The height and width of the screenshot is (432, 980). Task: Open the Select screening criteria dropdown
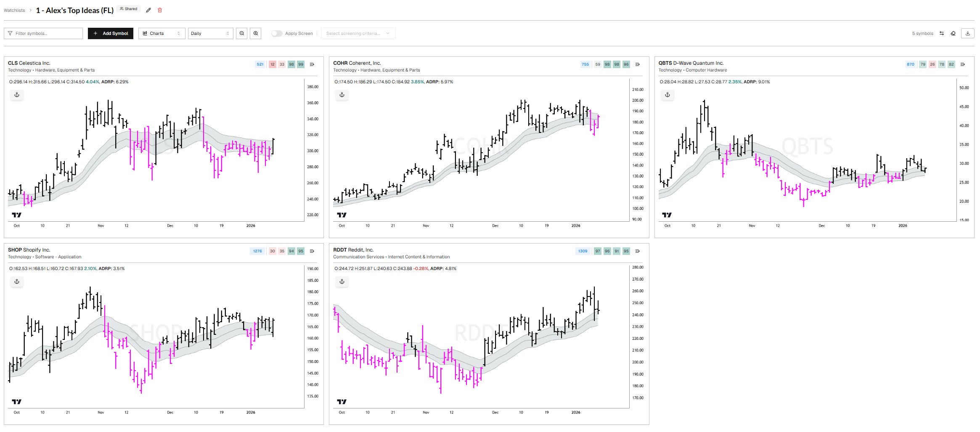[358, 33]
